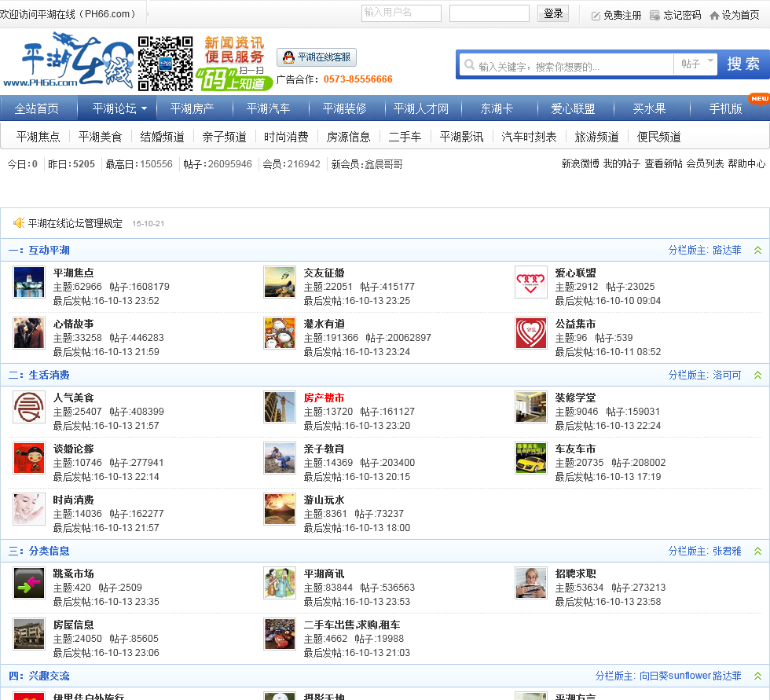Focus the username input field
Image resolution: width=770 pixels, height=700 pixels.
pos(401,13)
